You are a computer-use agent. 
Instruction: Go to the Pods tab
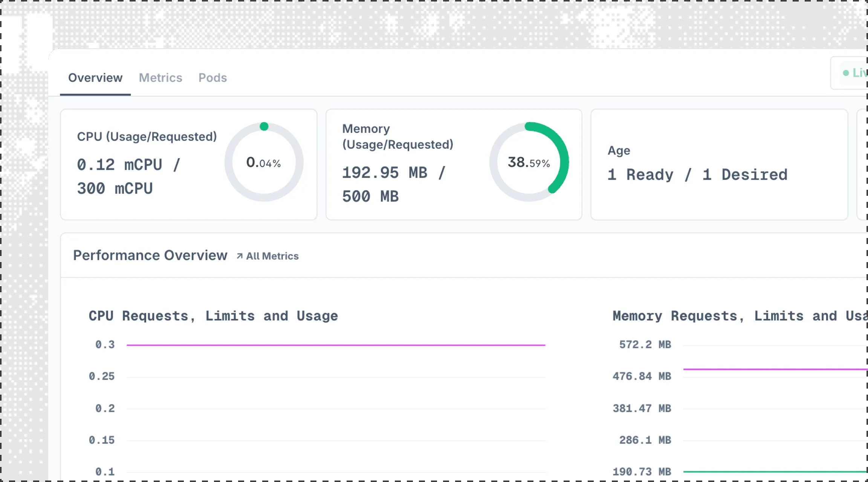click(212, 78)
